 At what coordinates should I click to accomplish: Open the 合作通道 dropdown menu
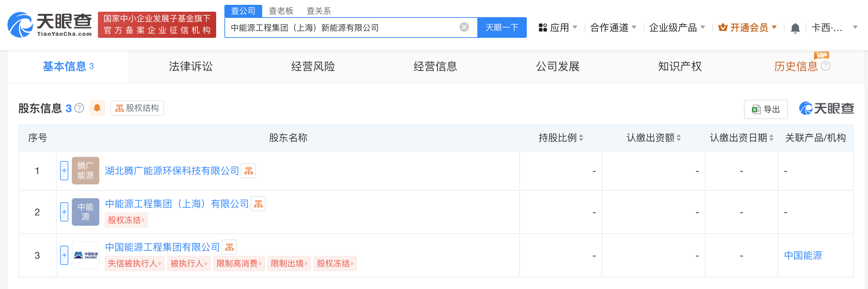[x=613, y=28]
